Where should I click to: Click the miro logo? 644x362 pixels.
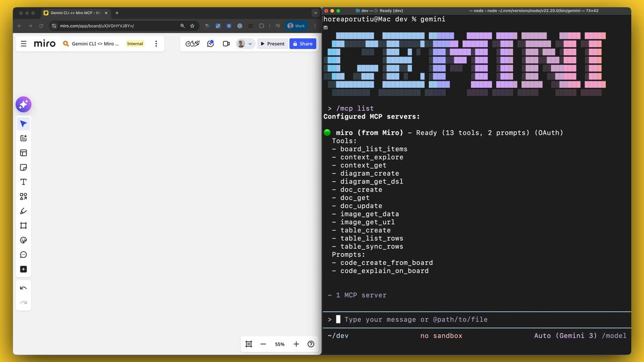(45, 43)
